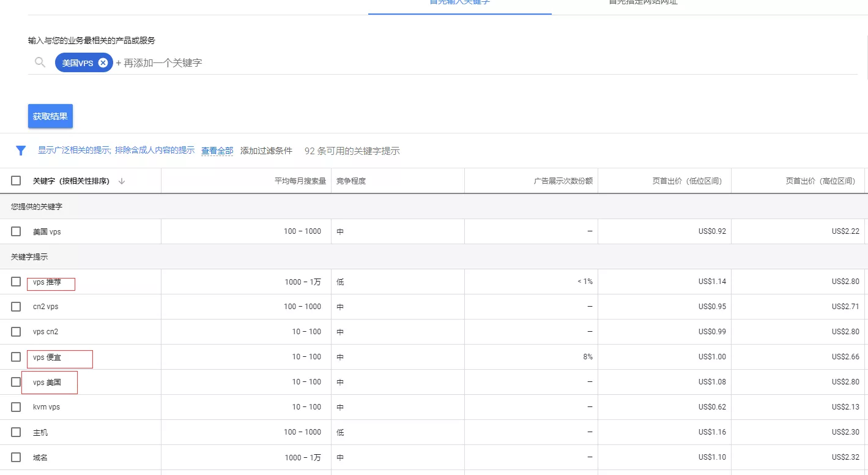Click keyword text vps 便宜
Image resolution: width=868 pixels, height=475 pixels.
coord(47,357)
